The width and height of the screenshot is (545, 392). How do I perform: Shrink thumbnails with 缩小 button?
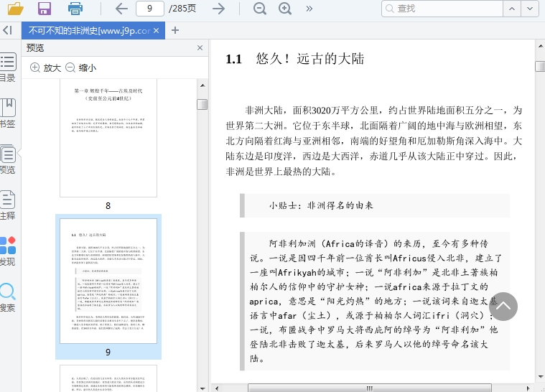(80, 67)
